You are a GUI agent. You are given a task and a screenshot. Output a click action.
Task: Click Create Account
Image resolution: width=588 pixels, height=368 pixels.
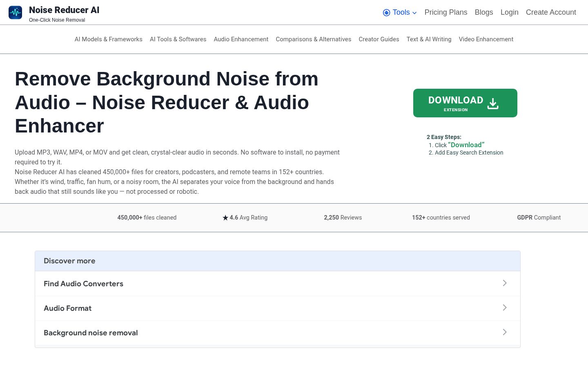551,12
